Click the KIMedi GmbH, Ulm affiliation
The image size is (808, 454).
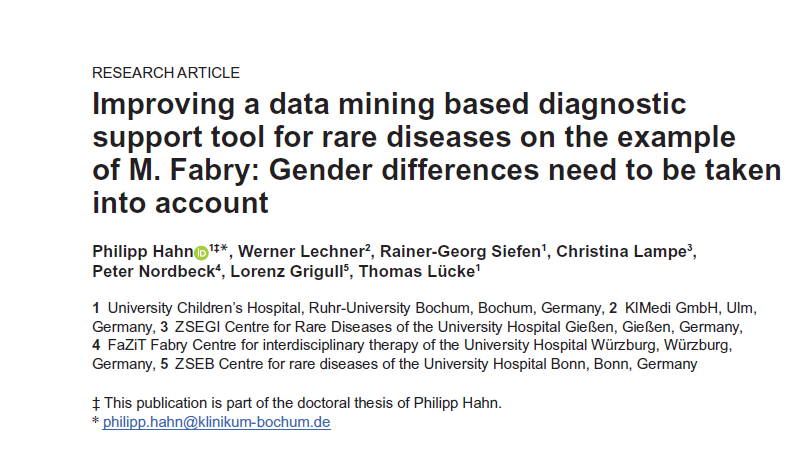click(x=690, y=308)
